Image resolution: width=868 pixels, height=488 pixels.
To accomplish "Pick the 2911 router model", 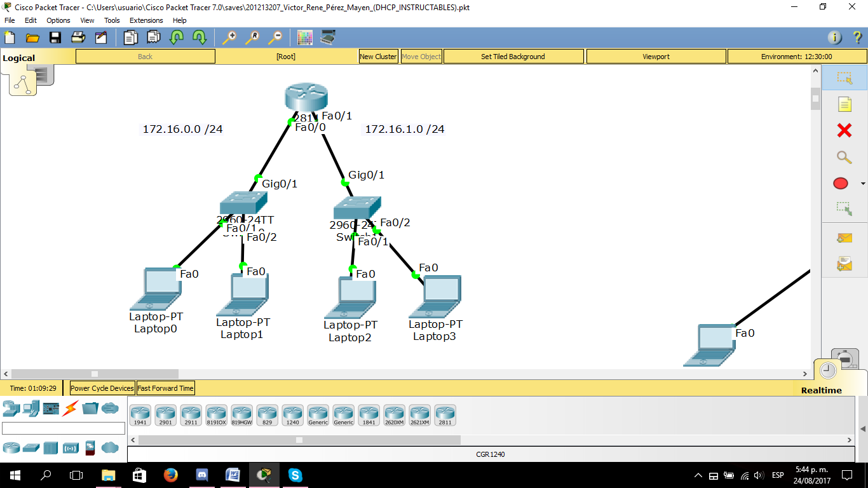I will pyautogui.click(x=191, y=415).
